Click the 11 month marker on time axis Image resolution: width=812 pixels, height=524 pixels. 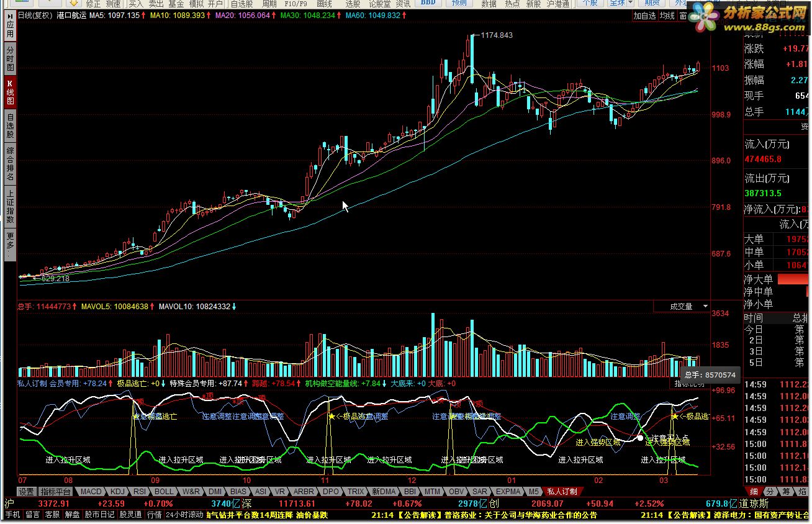[325, 481]
